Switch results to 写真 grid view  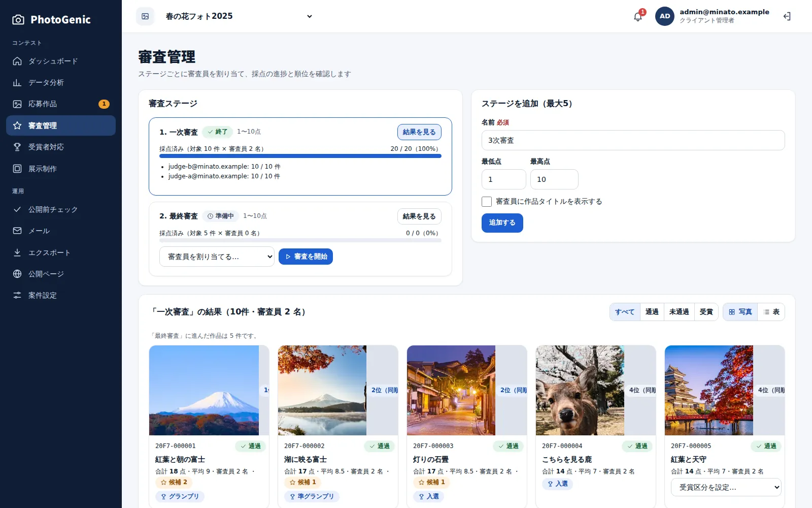740,312
